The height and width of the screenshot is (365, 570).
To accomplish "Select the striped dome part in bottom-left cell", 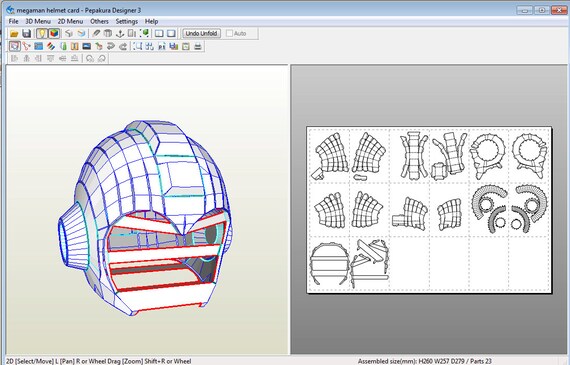I will tap(329, 264).
